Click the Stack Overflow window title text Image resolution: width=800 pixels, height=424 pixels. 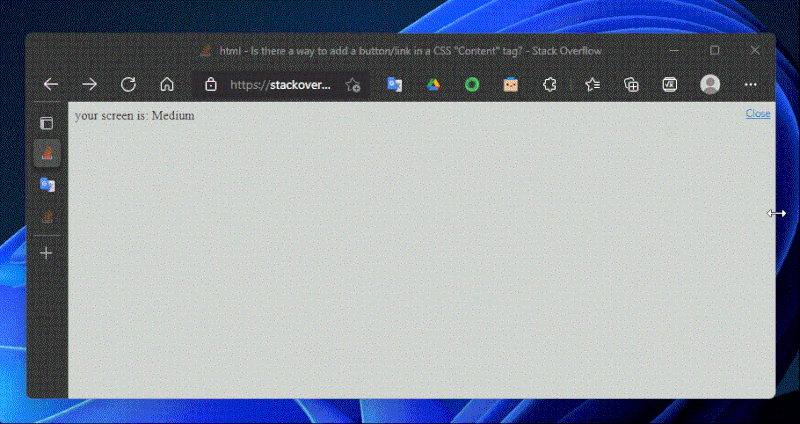[411, 51]
